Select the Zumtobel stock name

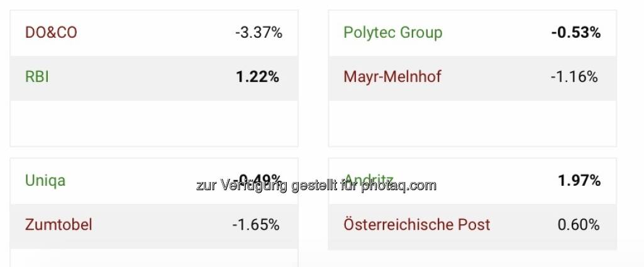58,225
